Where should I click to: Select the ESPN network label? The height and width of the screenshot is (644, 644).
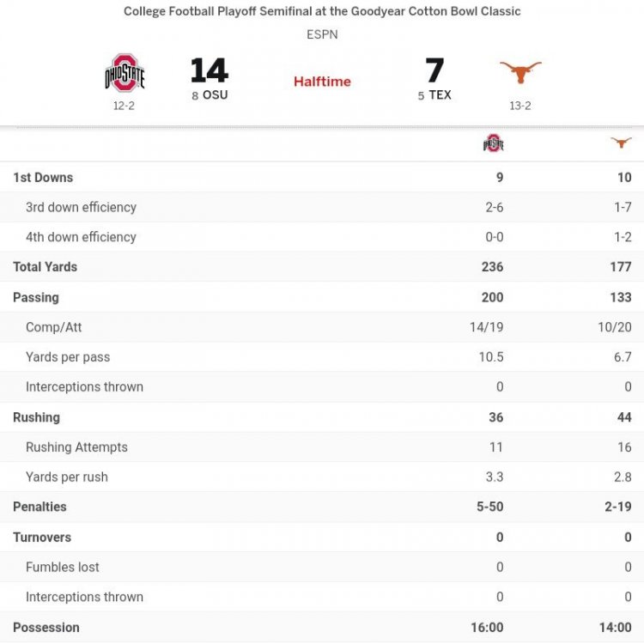(322, 35)
